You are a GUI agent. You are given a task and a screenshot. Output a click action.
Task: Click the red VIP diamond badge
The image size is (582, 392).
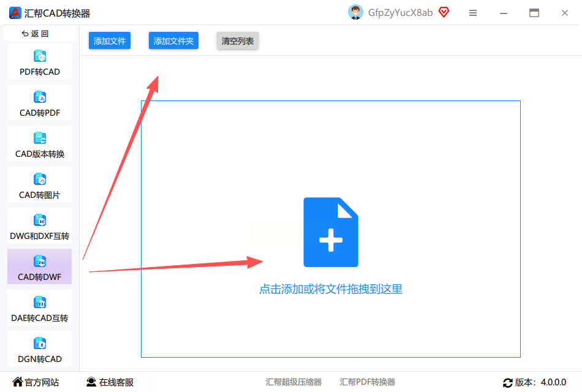click(x=444, y=12)
